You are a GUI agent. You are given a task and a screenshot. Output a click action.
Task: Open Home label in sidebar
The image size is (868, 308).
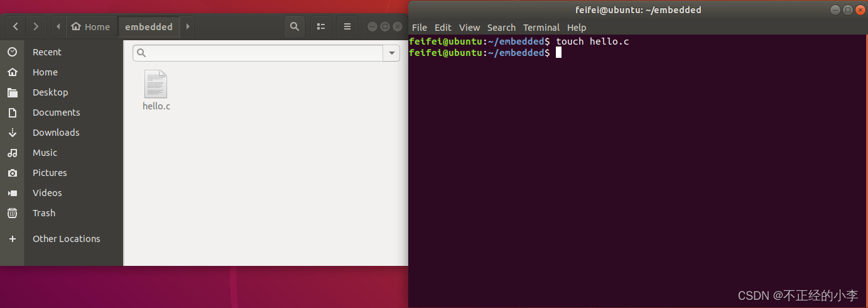(x=45, y=72)
